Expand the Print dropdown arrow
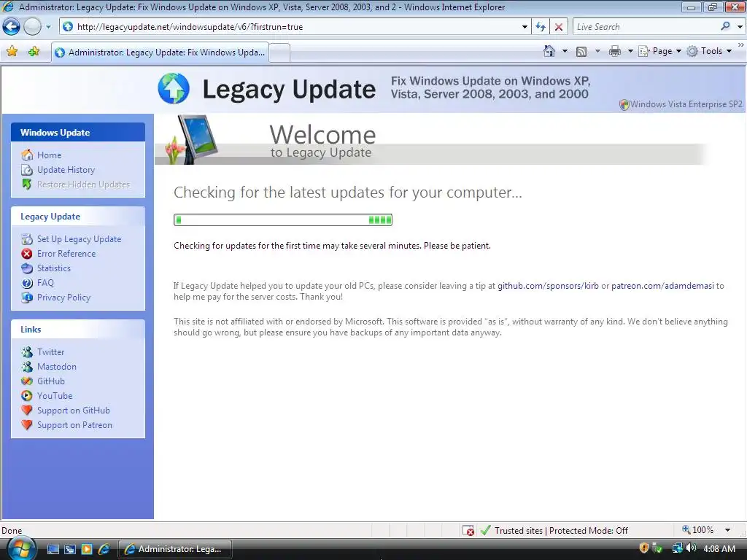 coord(630,51)
